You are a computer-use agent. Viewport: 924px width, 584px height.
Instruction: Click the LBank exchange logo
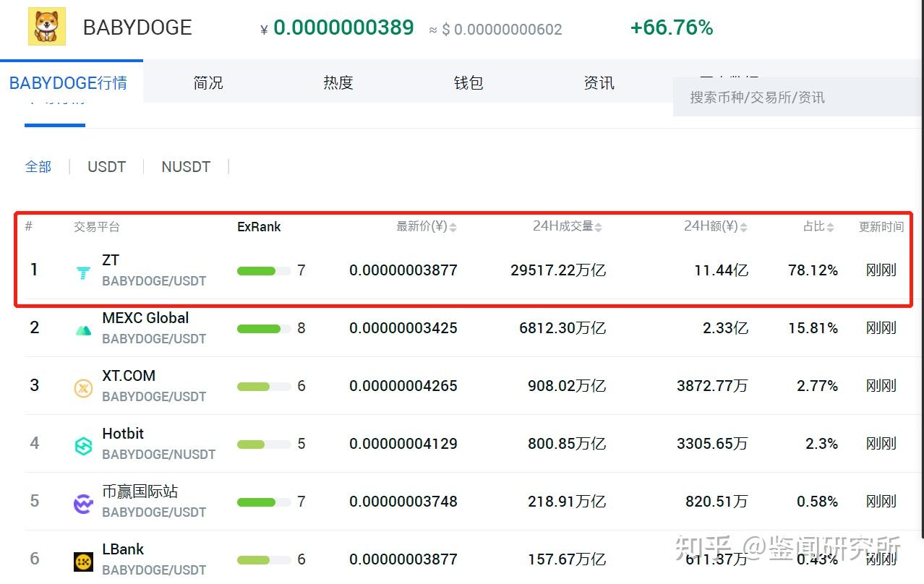click(x=84, y=562)
